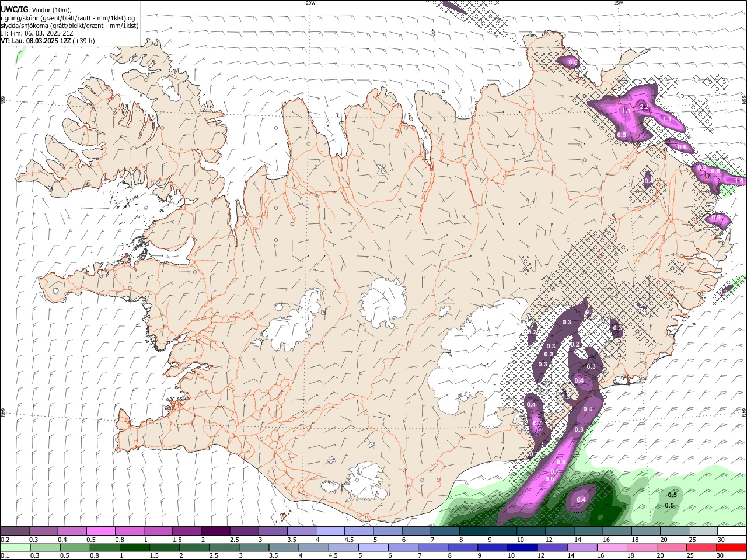Click the upper scale swatch between 18 and 20
The image size is (747, 560).
point(645,531)
